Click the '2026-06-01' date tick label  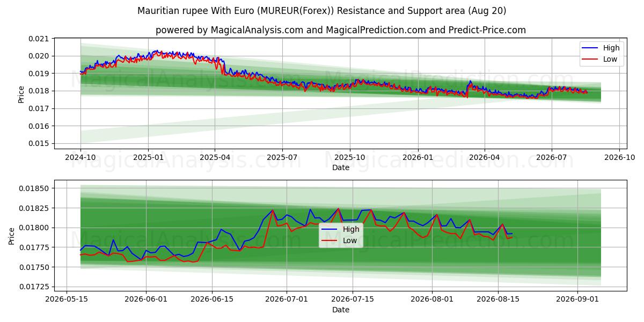(146, 300)
